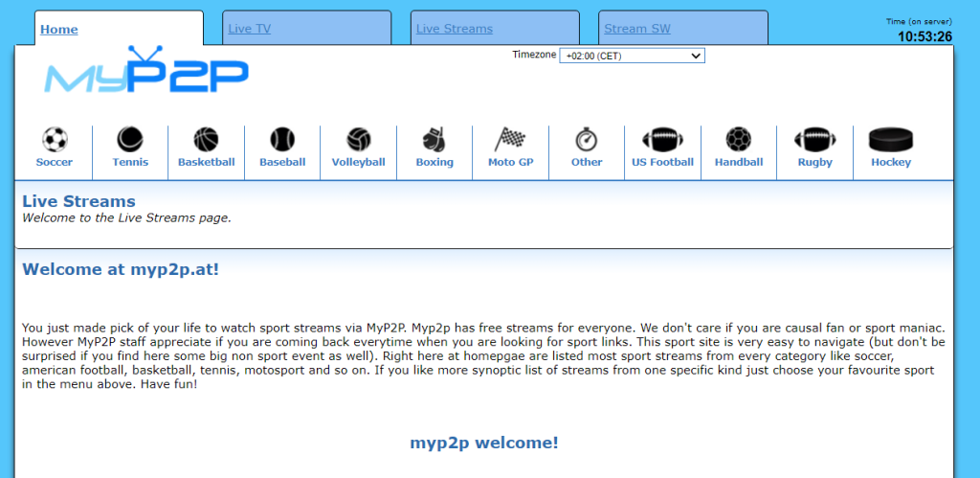Open the Moto GP text link
This screenshot has height=478, width=980.
[510, 162]
